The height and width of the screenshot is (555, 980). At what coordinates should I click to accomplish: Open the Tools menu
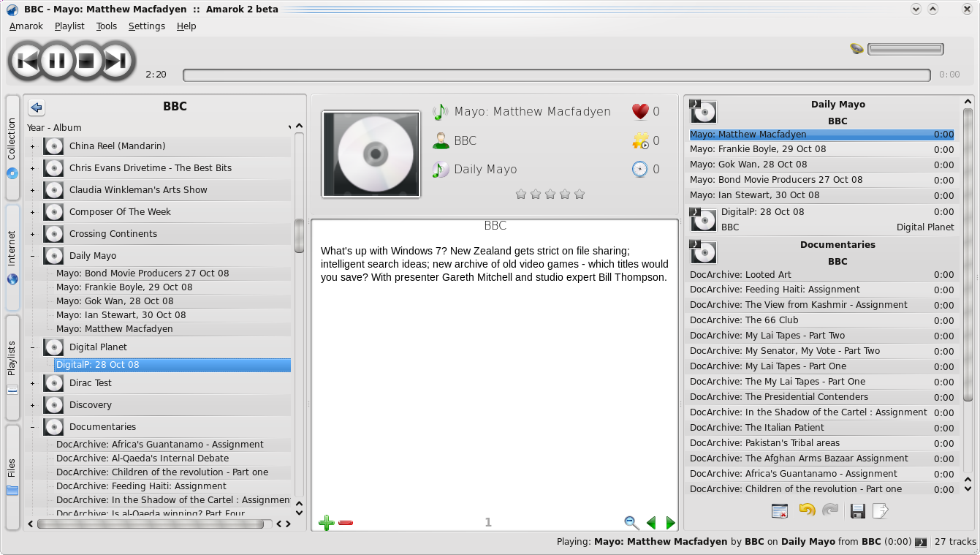[107, 26]
